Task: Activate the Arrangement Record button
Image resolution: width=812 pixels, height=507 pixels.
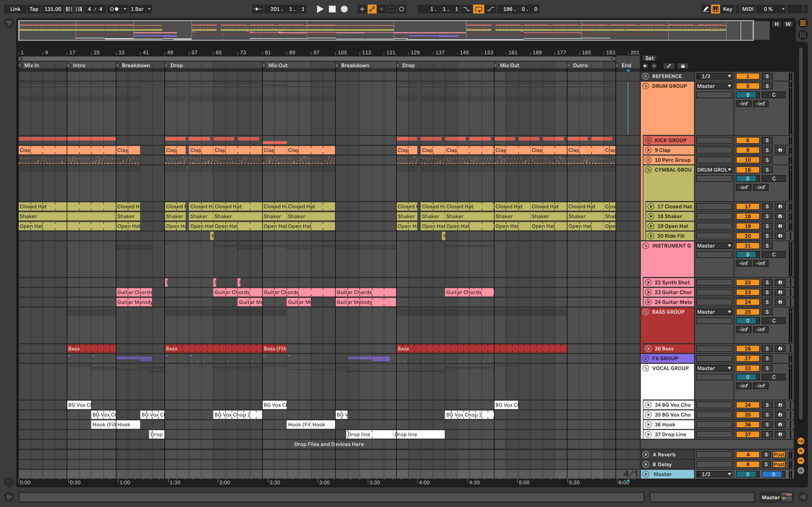Action: click(344, 9)
